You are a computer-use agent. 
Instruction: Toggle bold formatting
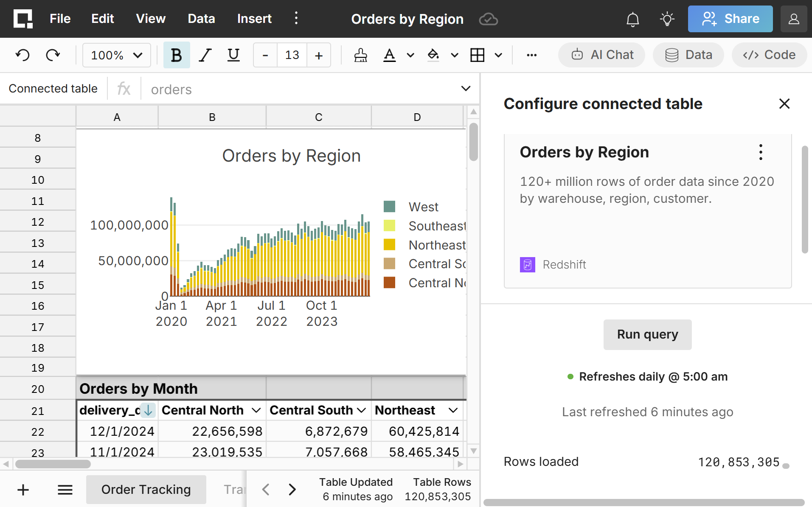[x=176, y=55]
